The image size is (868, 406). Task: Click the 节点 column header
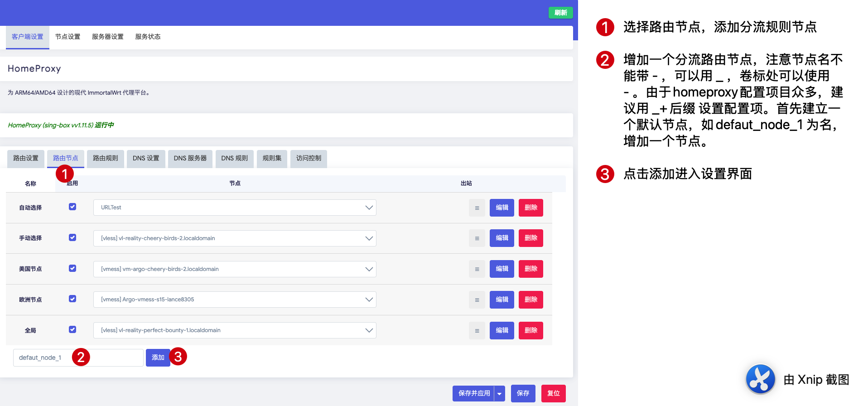point(235,183)
